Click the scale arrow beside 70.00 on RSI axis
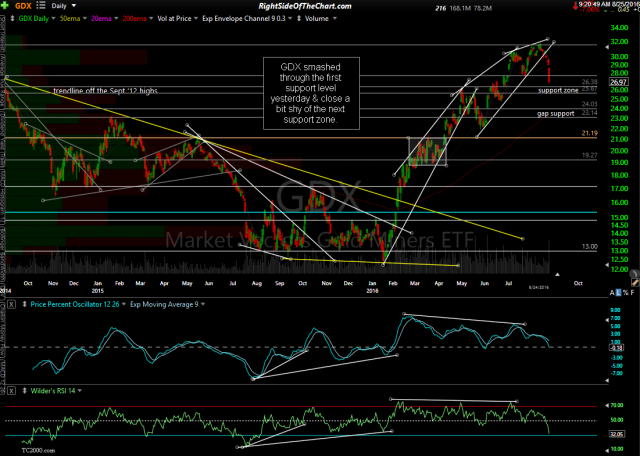 (607, 405)
